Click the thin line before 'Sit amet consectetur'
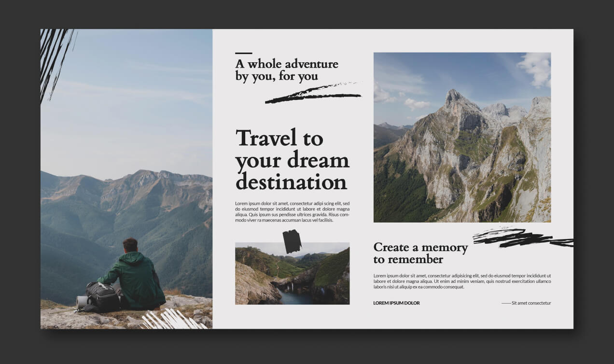The height and width of the screenshot is (364, 614). (x=506, y=303)
